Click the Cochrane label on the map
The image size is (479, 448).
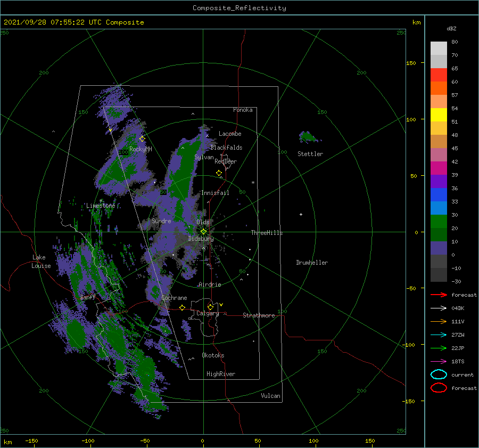point(174,298)
